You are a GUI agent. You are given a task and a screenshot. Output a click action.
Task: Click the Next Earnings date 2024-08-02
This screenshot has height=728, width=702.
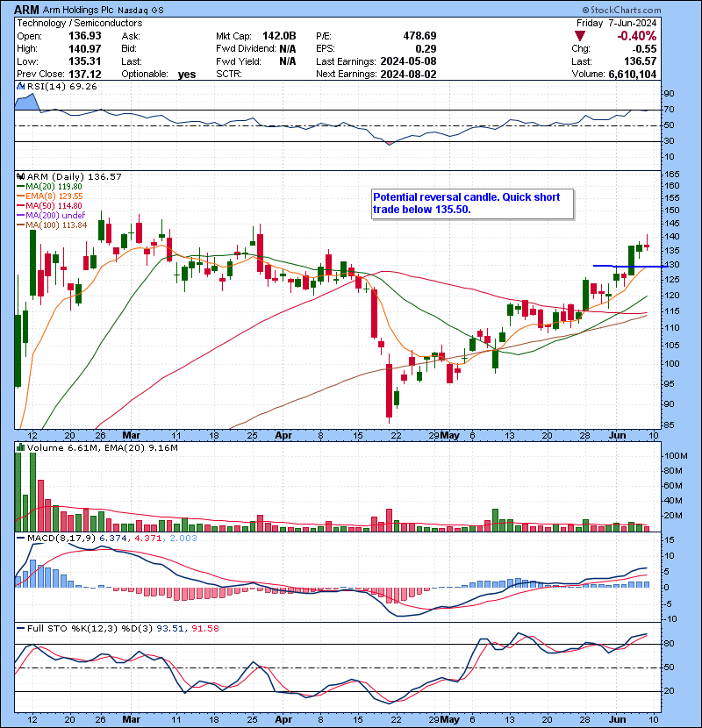[x=408, y=74]
